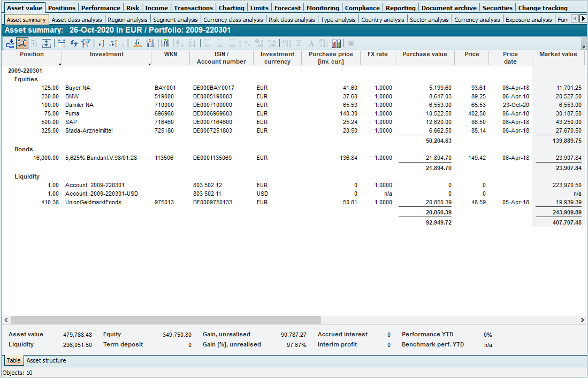Sort by the Market value column header
Image resolution: width=588 pixels, height=378 pixels.
pyautogui.click(x=558, y=54)
